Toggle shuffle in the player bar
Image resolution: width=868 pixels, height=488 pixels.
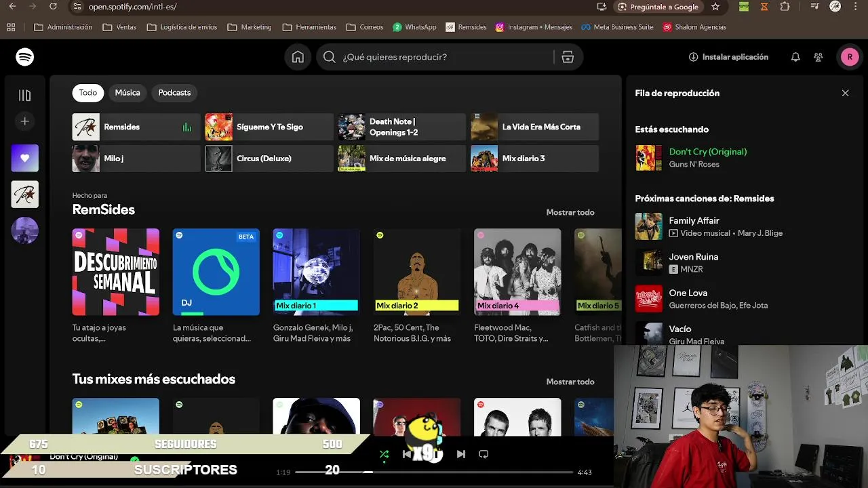(384, 454)
